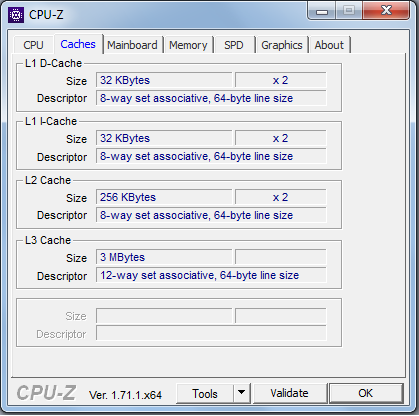Click the Validate button
This screenshot has height=416, width=419.
pyautogui.click(x=289, y=393)
